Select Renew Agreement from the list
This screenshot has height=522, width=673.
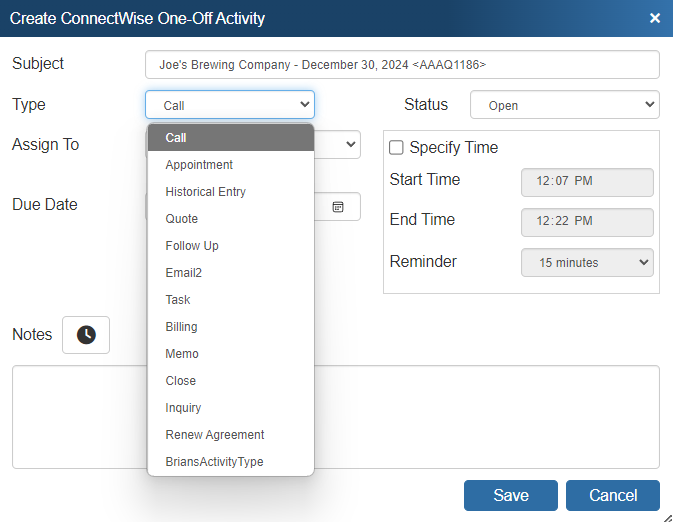pos(215,435)
